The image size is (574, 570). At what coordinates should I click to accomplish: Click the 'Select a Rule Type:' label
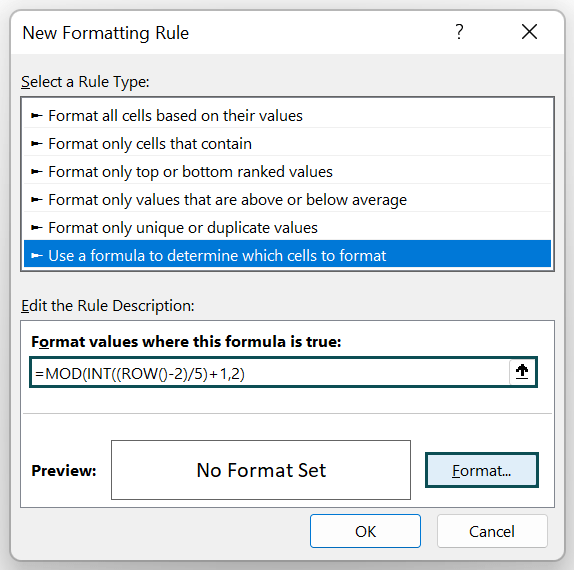coord(85,82)
